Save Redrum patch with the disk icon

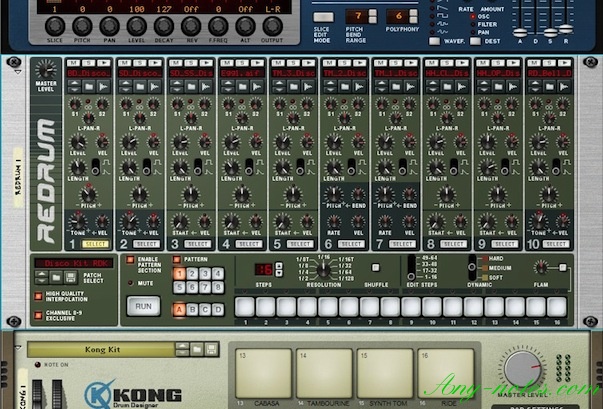click(x=70, y=277)
